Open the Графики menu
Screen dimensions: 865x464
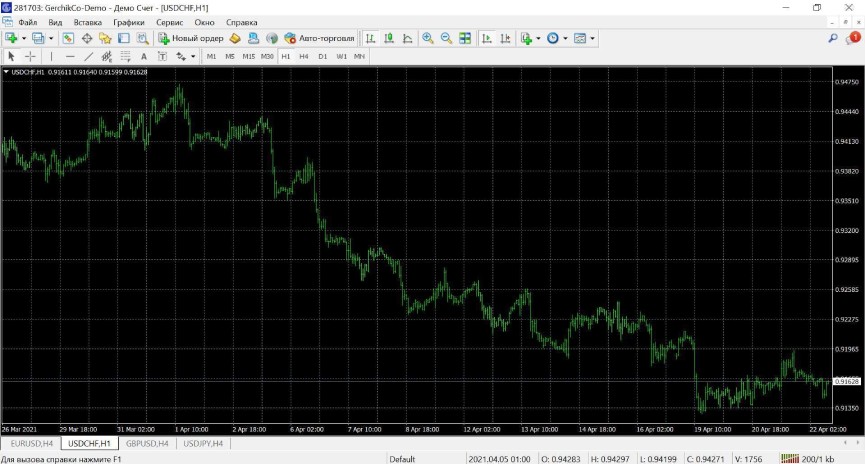(129, 23)
